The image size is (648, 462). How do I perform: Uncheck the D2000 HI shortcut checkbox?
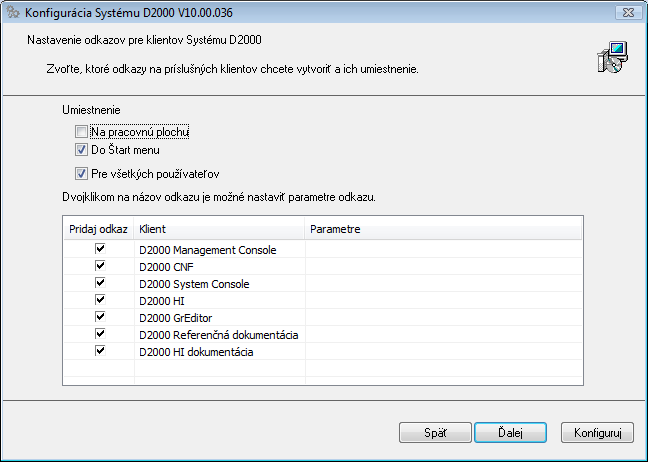(x=99, y=301)
